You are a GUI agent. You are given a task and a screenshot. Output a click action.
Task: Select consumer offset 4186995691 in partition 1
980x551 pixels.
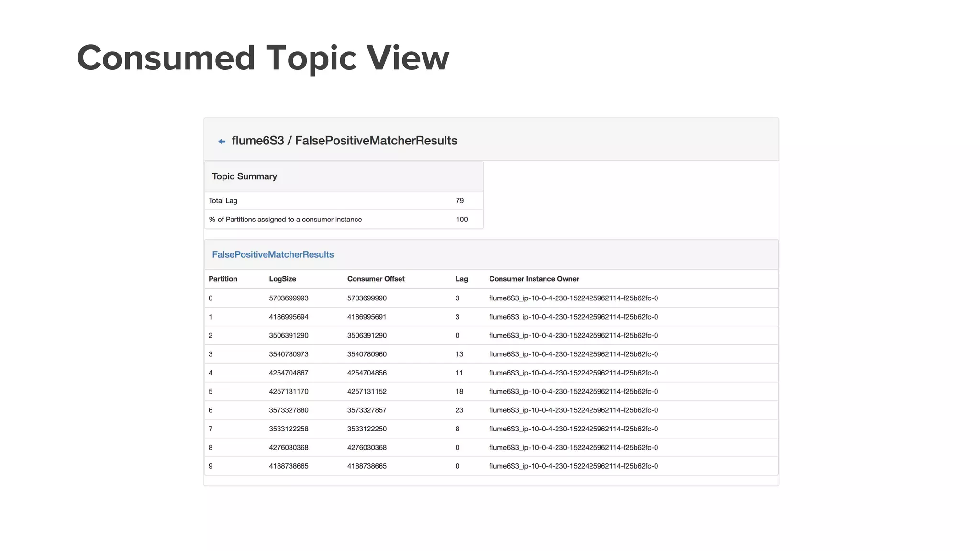tap(367, 317)
